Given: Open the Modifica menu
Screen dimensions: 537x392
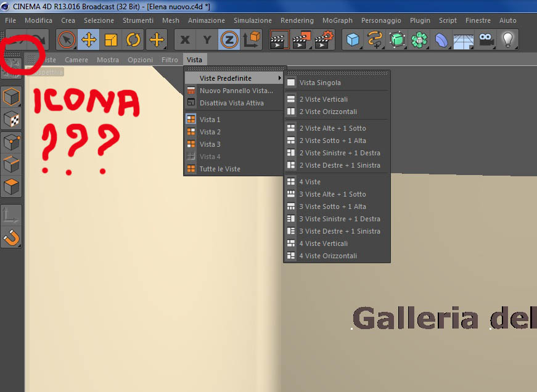Looking at the screenshot, I should (x=38, y=20).
